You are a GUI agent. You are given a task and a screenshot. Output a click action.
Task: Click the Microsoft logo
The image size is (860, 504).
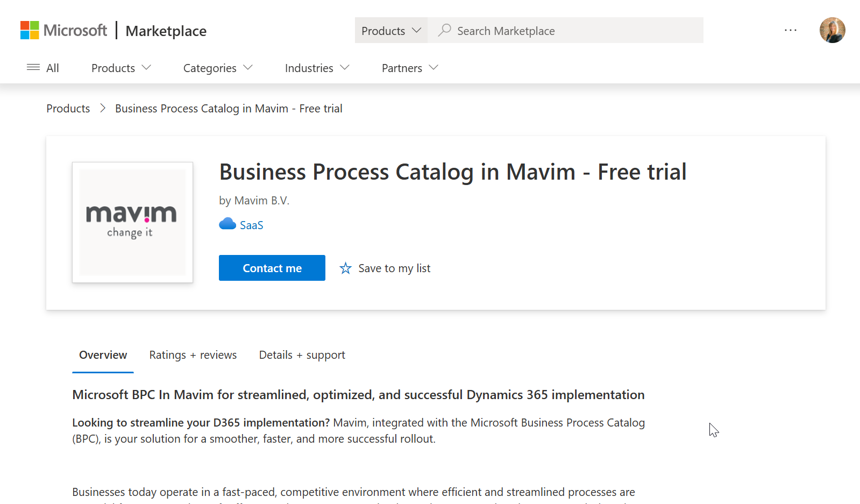[x=63, y=30]
